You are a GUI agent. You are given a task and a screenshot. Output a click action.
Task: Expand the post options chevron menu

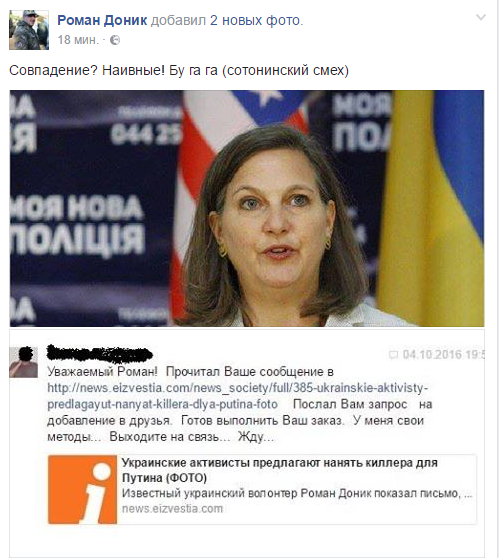pos(481,17)
